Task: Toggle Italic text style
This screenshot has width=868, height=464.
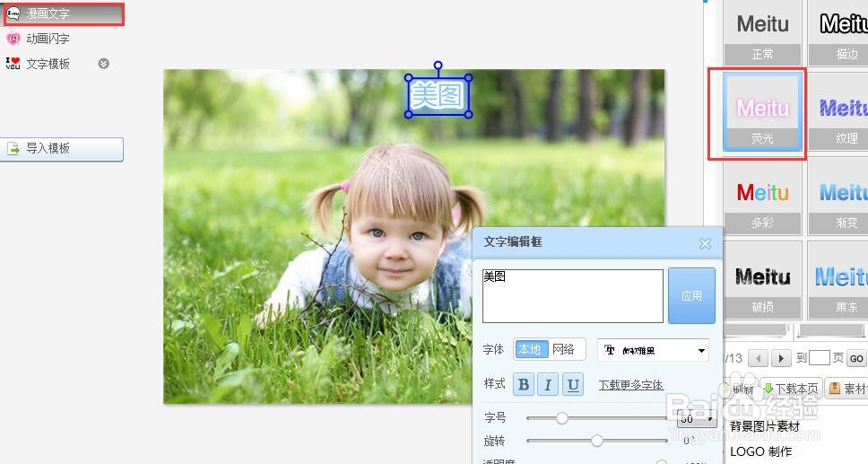Action: 548,384
